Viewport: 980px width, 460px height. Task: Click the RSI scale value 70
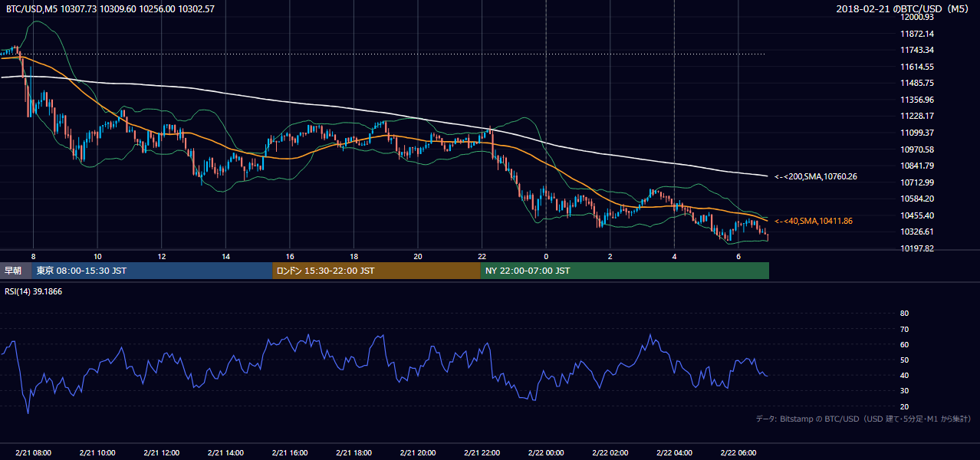pos(904,329)
